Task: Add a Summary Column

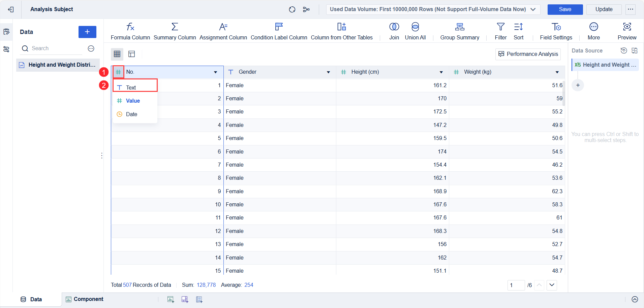Action: coord(175,31)
